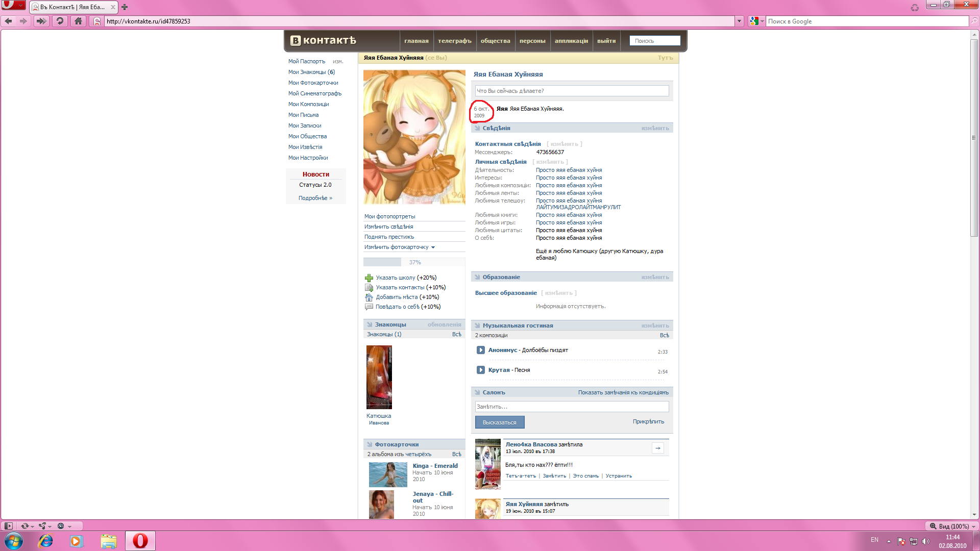980x551 pixels.
Task: Click the arrow button on Лено4ка's post
Action: coord(658,448)
